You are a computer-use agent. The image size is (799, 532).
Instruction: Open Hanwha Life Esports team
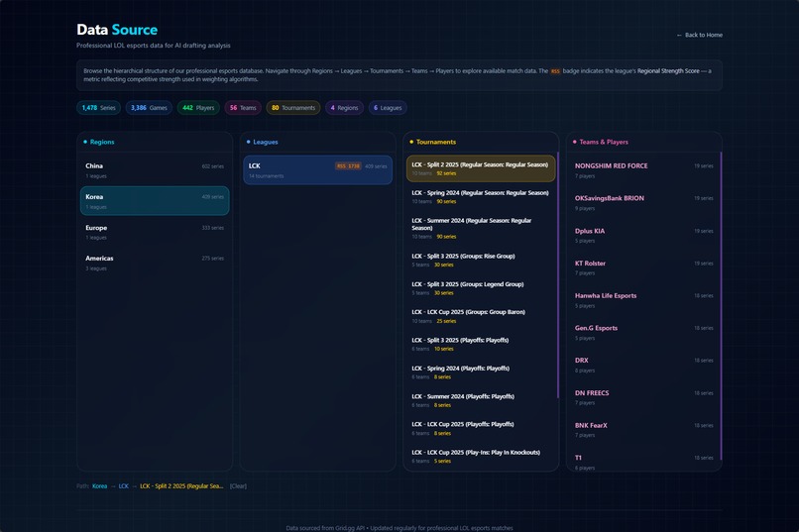(643, 300)
